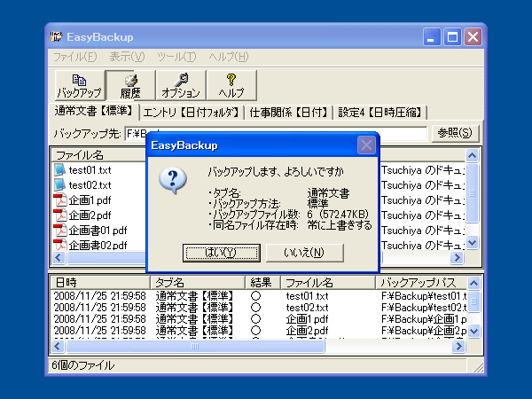532x399 pixels.
Task: Open the ヘルプ(H) menu
Action: [x=229, y=57]
